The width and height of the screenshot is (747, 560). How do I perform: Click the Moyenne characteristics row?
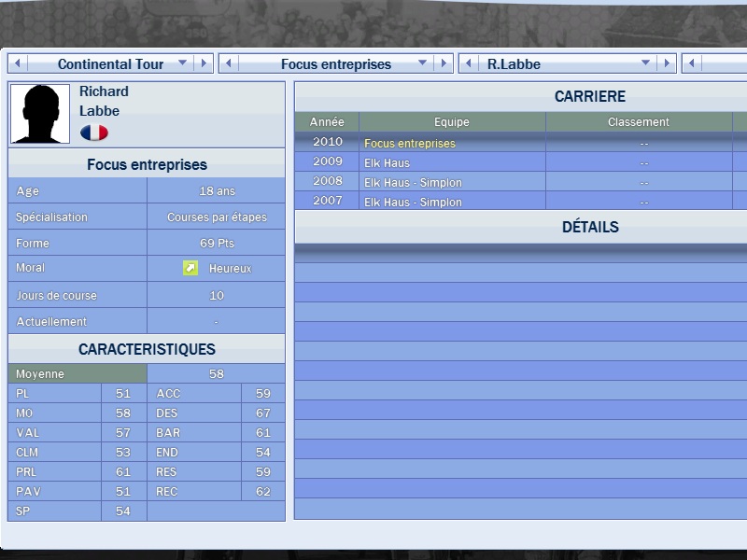pyautogui.click(x=78, y=373)
